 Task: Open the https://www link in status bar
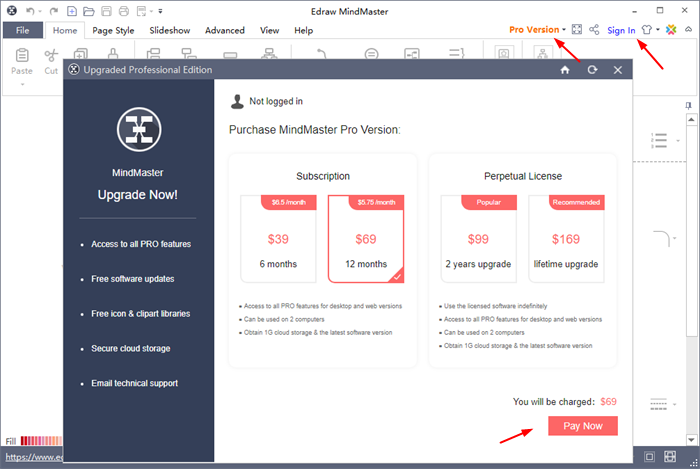tap(34, 457)
